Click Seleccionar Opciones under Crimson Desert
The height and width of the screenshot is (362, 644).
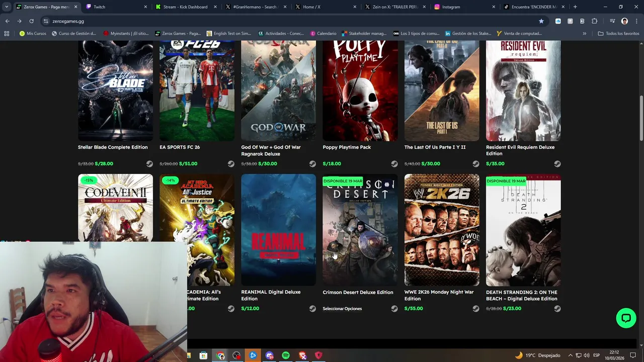342,309
